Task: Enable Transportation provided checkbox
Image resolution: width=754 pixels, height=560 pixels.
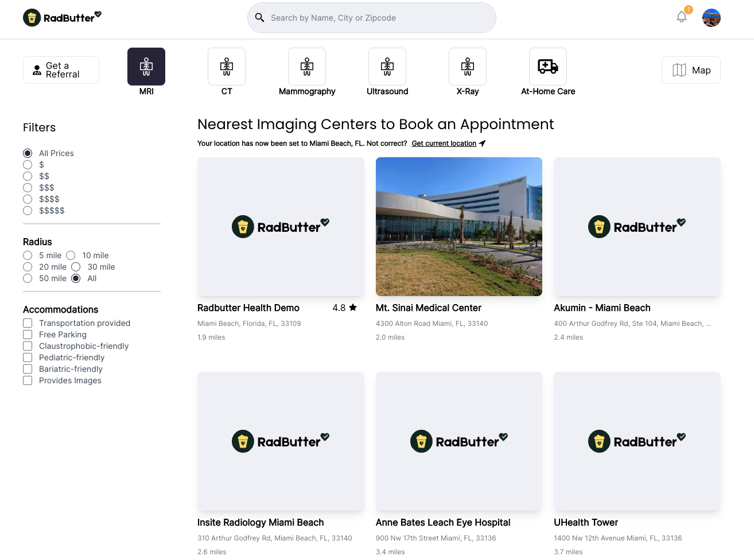Action: click(28, 323)
